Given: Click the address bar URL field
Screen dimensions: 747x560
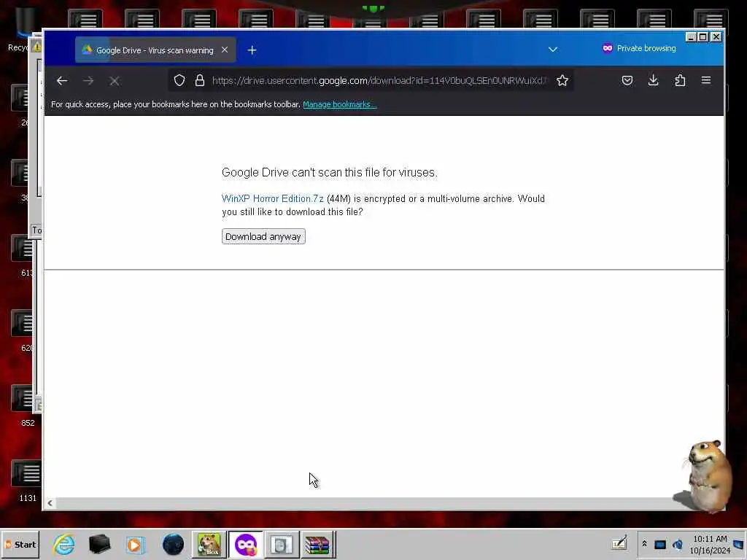Looking at the screenshot, I should (379, 80).
